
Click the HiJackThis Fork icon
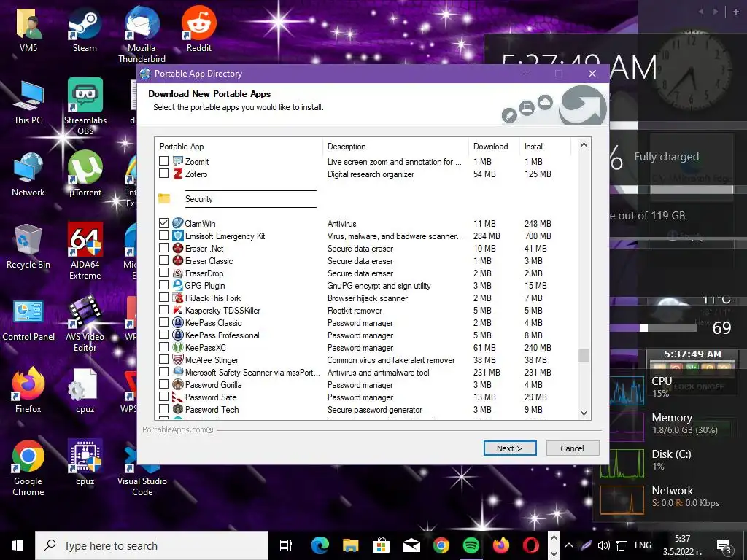(178, 297)
